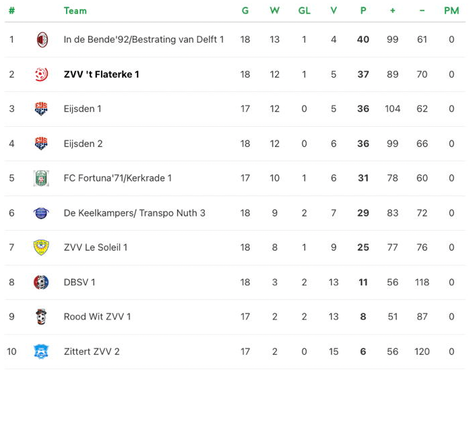This screenshot has height=435, width=469.
Task: Click the Team column header
Action: [x=75, y=11]
